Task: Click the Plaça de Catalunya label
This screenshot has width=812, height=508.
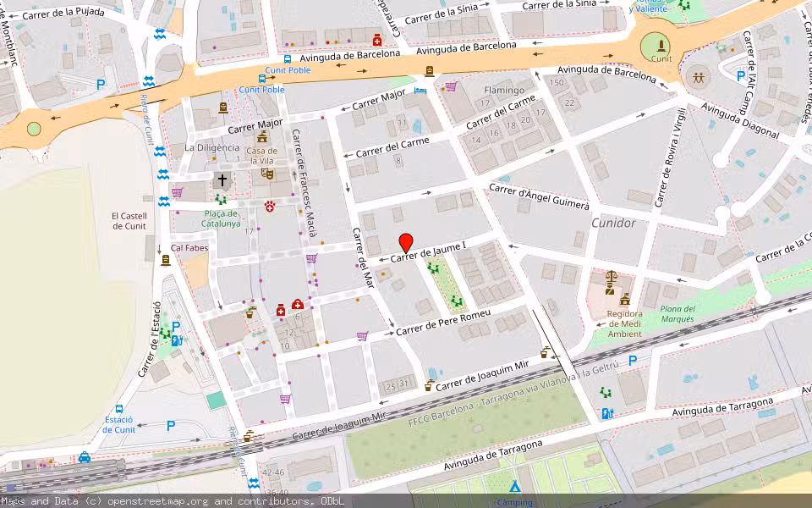Action: (x=221, y=218)
